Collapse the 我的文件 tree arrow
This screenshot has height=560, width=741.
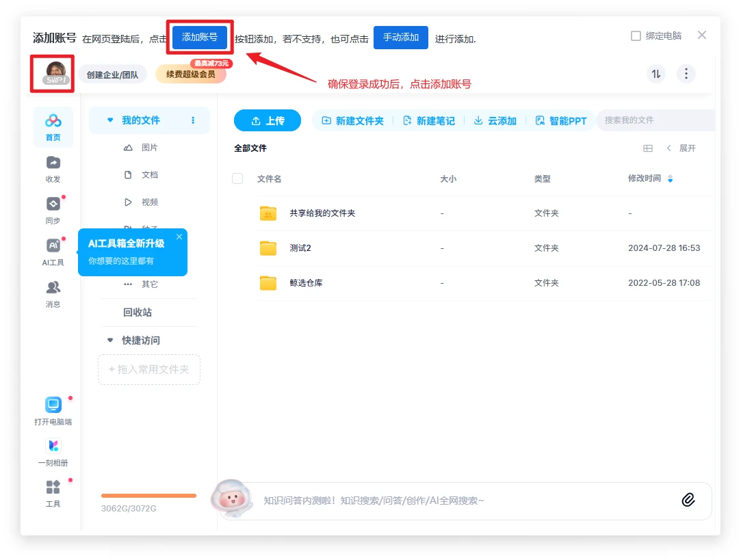(x=110, y=120)
